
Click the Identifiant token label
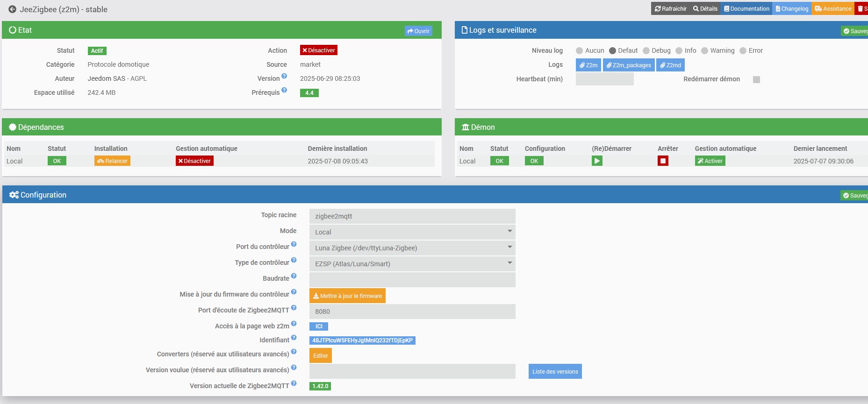[x=362, y=340]
